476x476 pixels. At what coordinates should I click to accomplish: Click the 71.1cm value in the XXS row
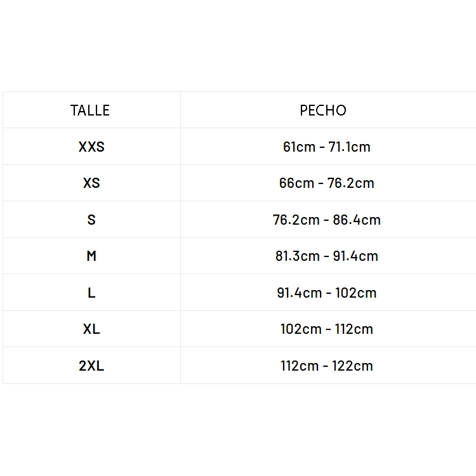pyautogui.click(x=350, y=147)
